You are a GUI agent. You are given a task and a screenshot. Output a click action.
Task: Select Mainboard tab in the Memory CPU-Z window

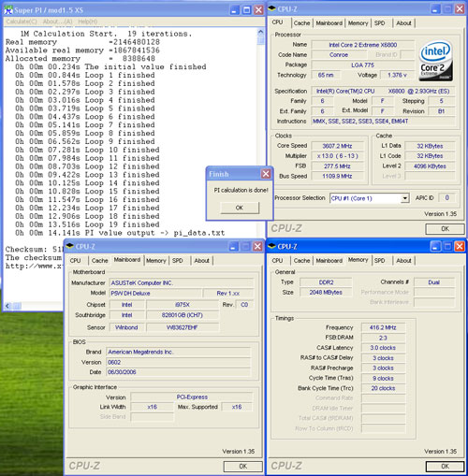[x=329, y=261]
